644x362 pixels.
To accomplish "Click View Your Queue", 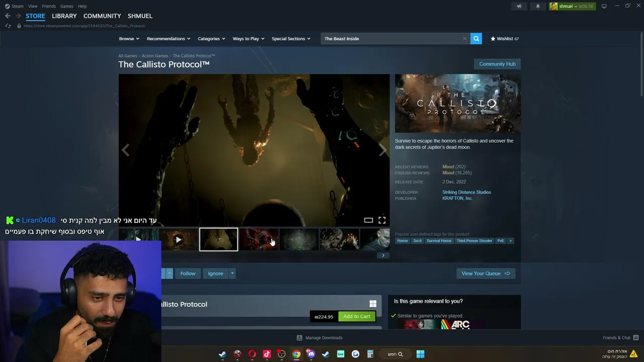I will point(486,274).
